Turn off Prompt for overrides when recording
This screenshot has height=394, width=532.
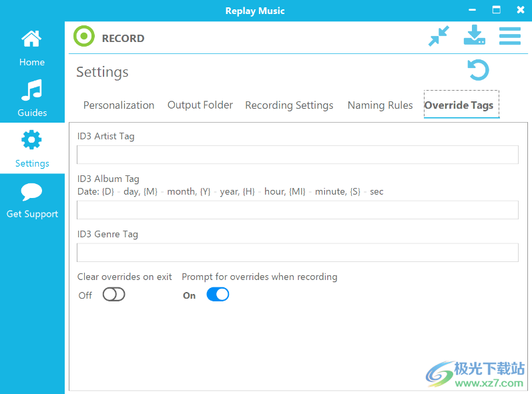218,295
